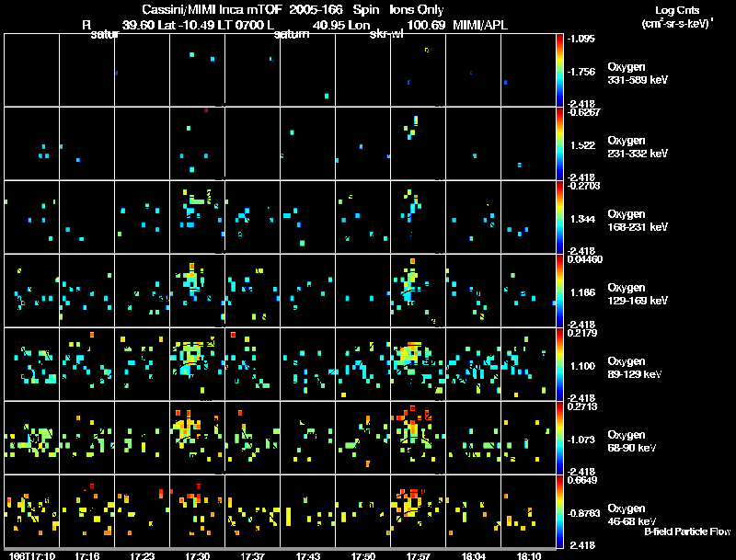Click the "Lon 100.69" header value
Screen dimensions: 736x560
coord(397,25)
